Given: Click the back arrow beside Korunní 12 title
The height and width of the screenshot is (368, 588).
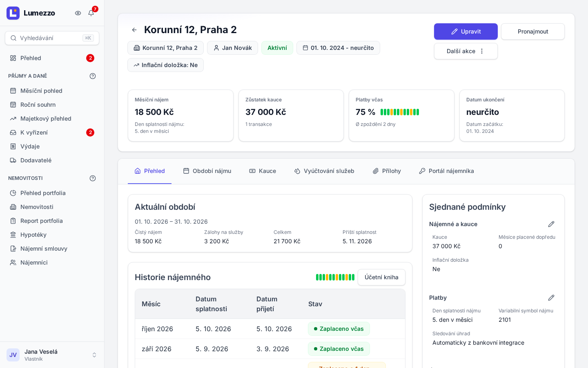Looking at the screenshot, I should 134,30.
